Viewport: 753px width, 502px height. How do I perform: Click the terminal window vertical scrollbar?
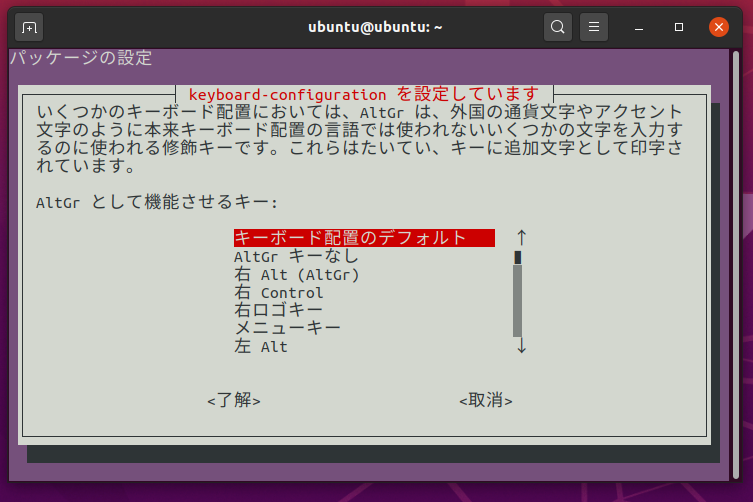(x=736, y=264)
